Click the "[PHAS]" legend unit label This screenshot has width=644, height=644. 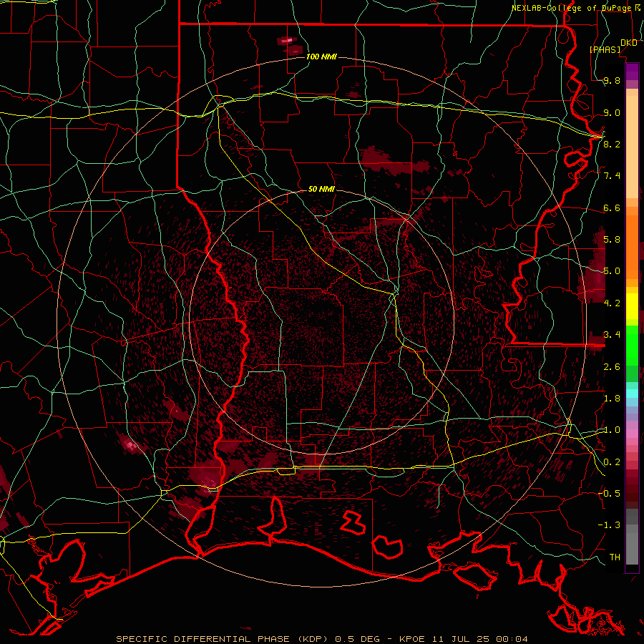pos(605,49)
